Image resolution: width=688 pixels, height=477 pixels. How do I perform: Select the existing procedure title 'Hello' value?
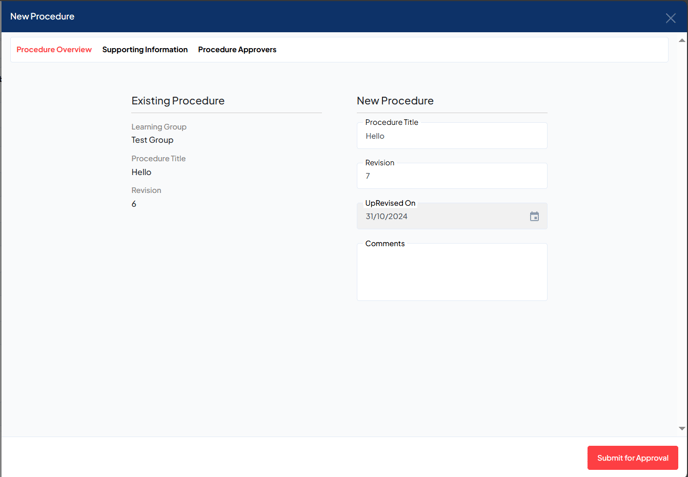tap(141, 172)
